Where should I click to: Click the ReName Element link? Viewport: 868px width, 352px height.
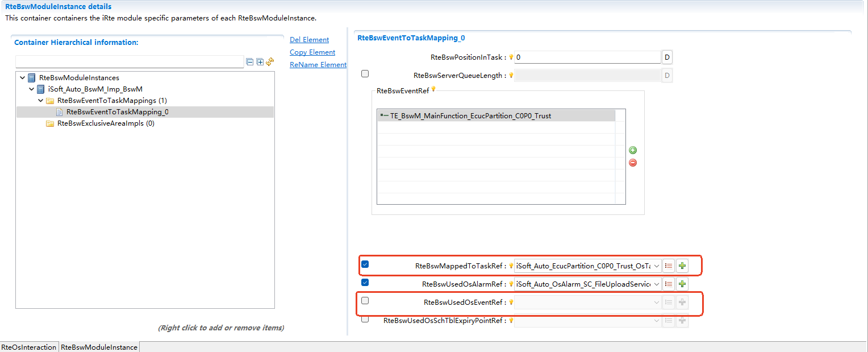pyautogui.click(x=318, y=65)
